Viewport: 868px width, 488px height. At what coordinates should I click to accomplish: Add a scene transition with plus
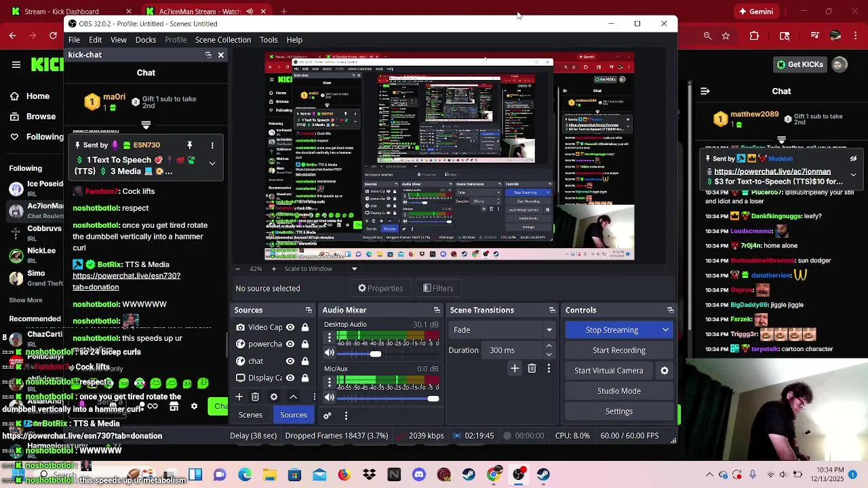click(515, 369)
